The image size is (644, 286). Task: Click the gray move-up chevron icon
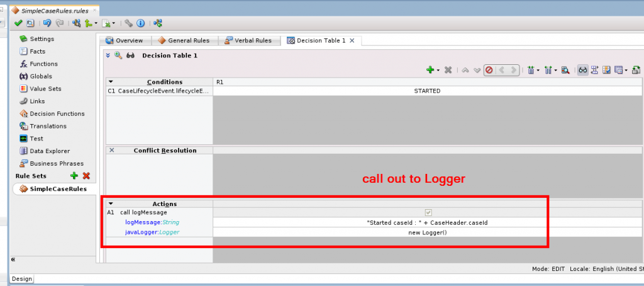click(465, 71)
